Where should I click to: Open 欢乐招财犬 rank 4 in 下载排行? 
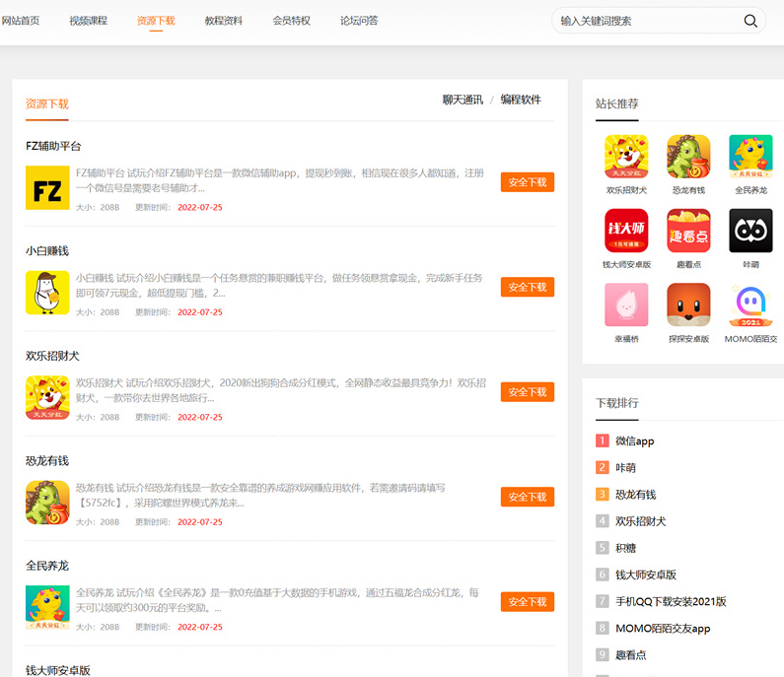640,521
